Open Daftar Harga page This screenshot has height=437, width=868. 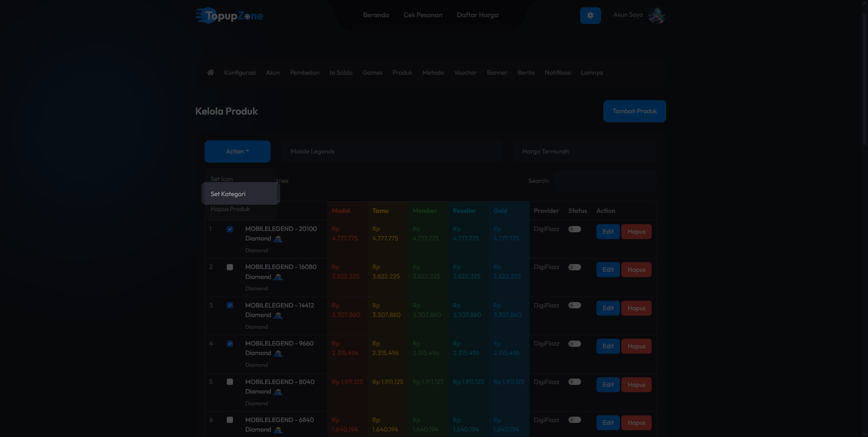[477, 15]
